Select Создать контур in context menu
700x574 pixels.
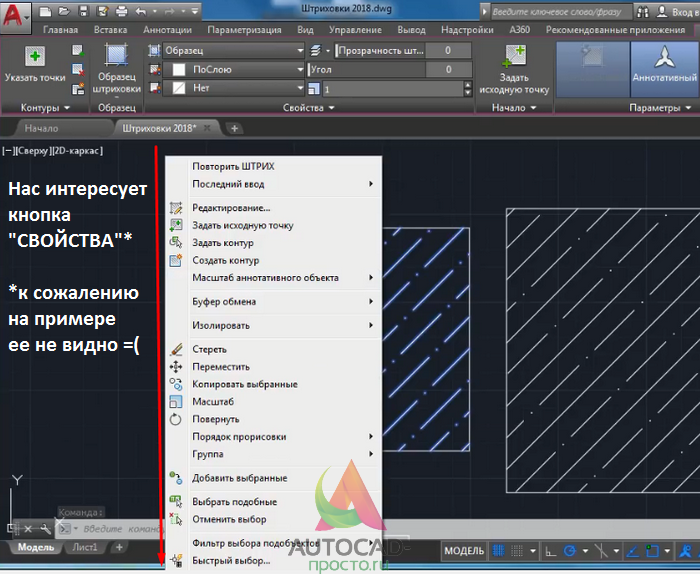(275, 260)
